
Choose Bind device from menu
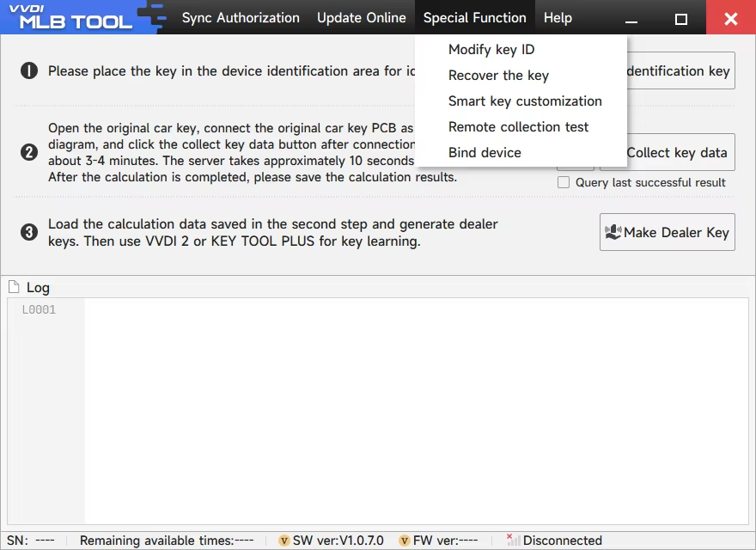coord(485,153)
